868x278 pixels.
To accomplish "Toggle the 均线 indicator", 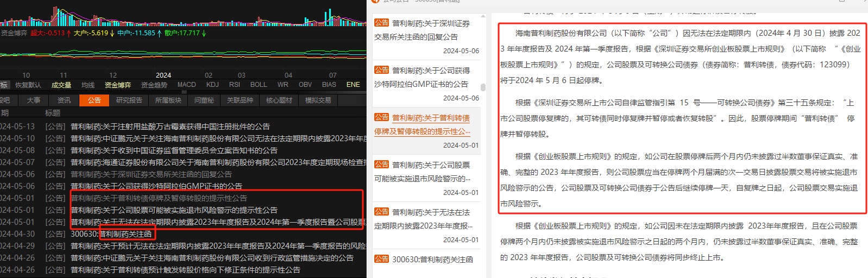I will pyautogui.click(x=88, y=85).
